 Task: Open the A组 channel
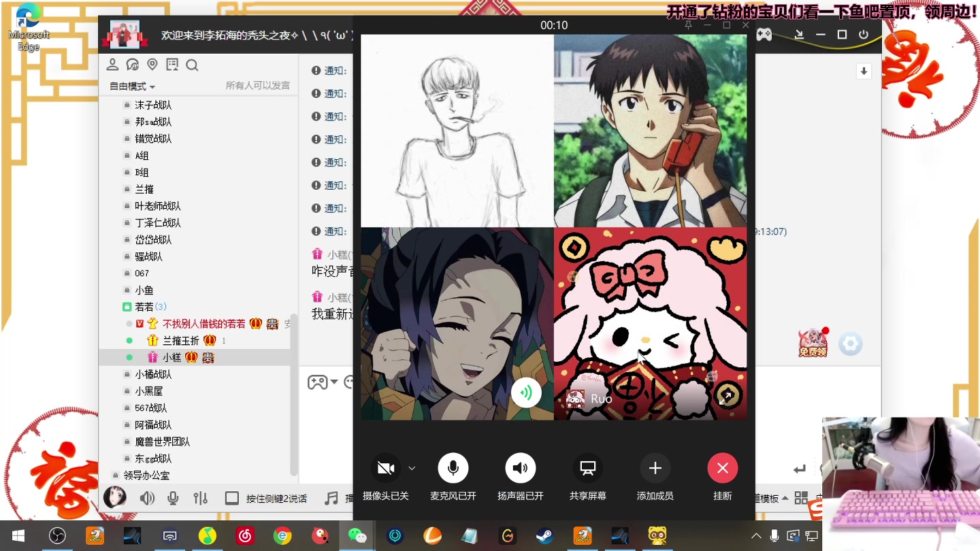tap(142, 156)
